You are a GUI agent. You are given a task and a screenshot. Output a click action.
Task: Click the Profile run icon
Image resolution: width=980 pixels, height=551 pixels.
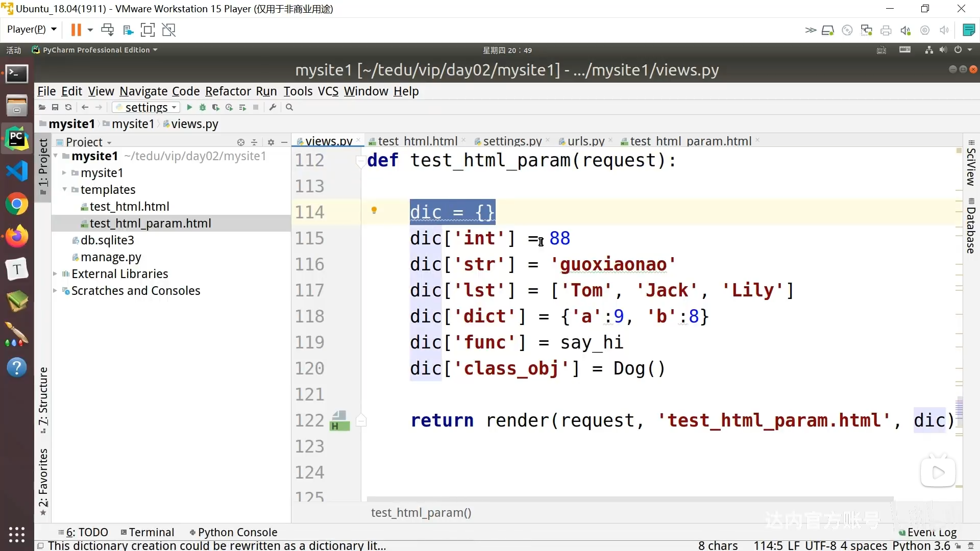(229, 107)
